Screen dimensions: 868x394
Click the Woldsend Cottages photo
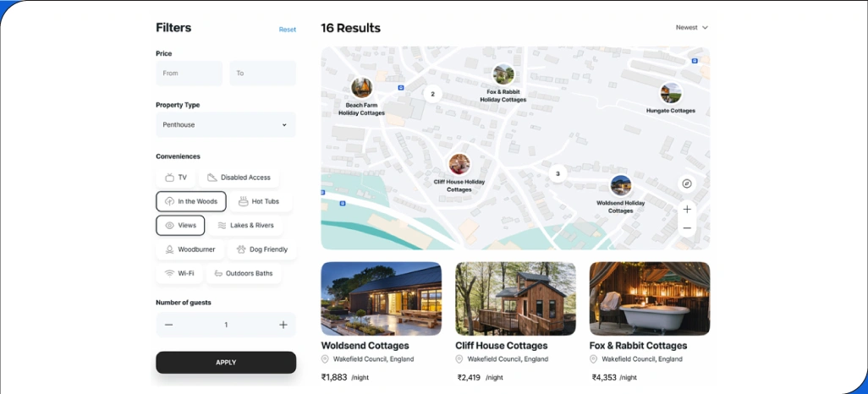click(382, 298)
